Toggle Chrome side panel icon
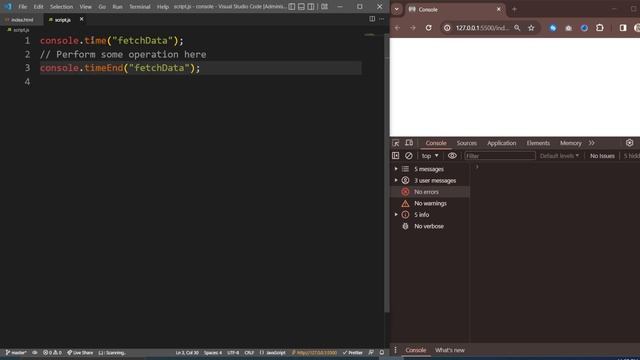Viewport: 640px width, 360px height. (623, 28)
